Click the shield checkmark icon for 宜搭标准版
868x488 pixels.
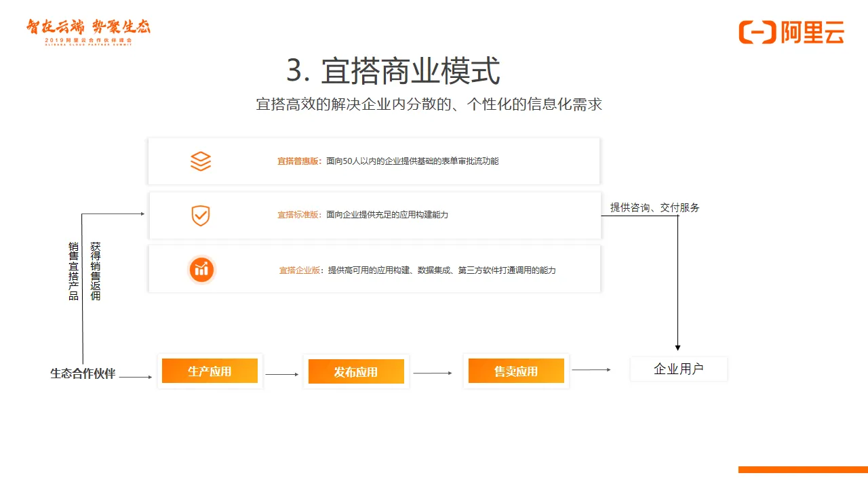[201, 216]
